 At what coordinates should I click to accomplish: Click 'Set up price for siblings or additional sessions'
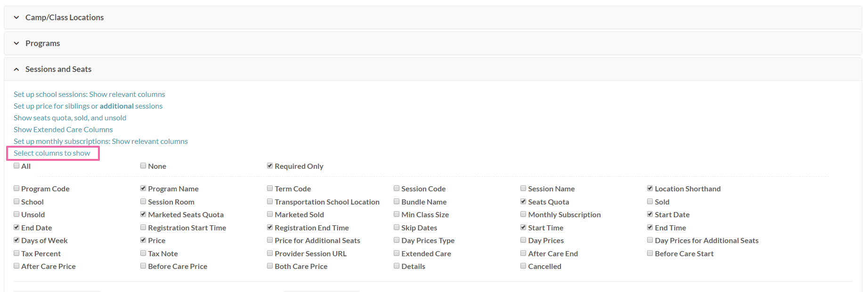(88, 106)
